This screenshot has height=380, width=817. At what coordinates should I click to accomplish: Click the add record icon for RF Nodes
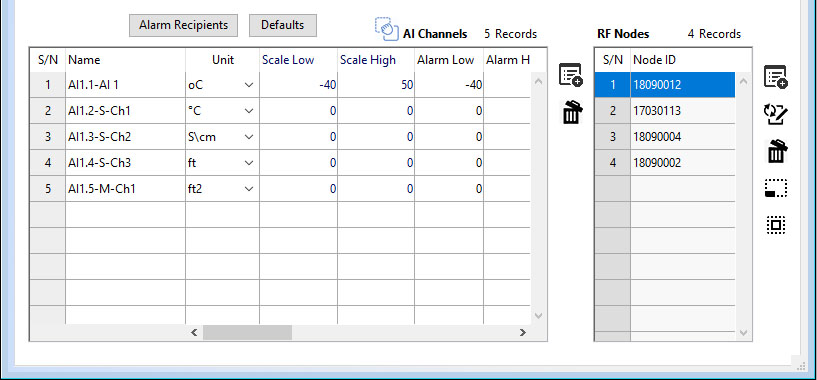coord(776,77)
